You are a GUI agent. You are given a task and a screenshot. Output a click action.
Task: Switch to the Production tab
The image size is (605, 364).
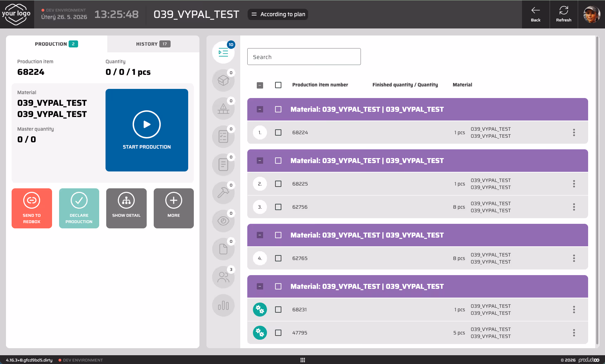coord(57,44)
